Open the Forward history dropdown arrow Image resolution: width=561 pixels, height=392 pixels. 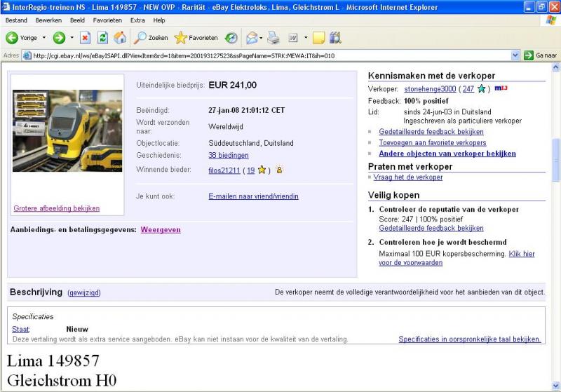72,38
